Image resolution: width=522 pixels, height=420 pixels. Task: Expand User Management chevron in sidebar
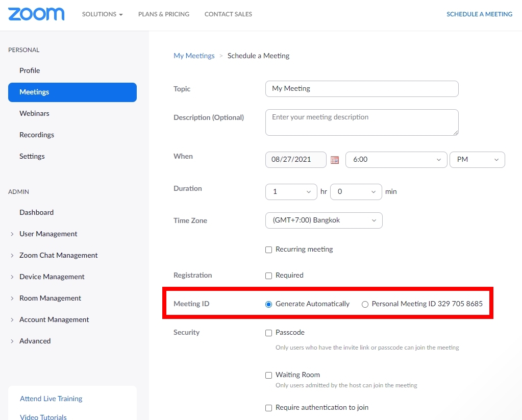point(12,234)
